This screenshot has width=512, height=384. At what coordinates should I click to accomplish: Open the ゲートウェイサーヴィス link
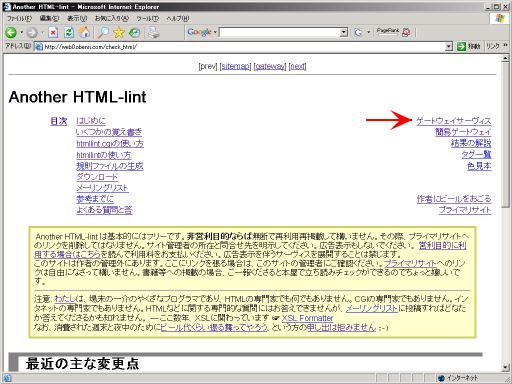(453, 121)
